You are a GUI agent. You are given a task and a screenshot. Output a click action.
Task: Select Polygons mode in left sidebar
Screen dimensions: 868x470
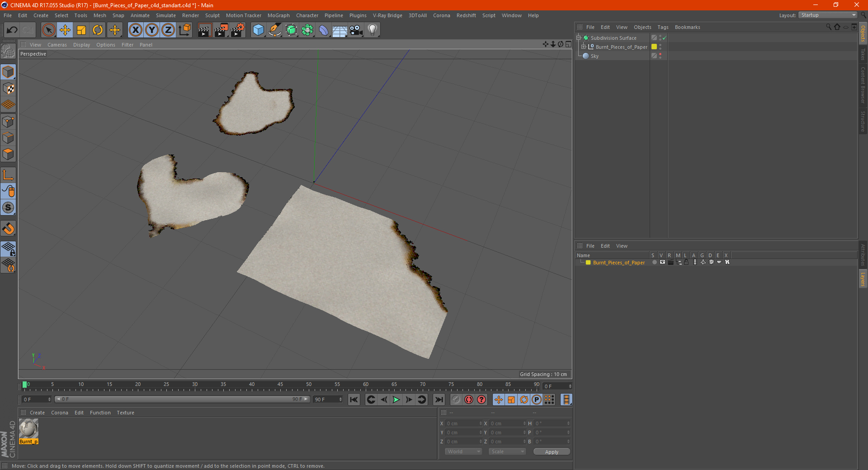[8, 154]
